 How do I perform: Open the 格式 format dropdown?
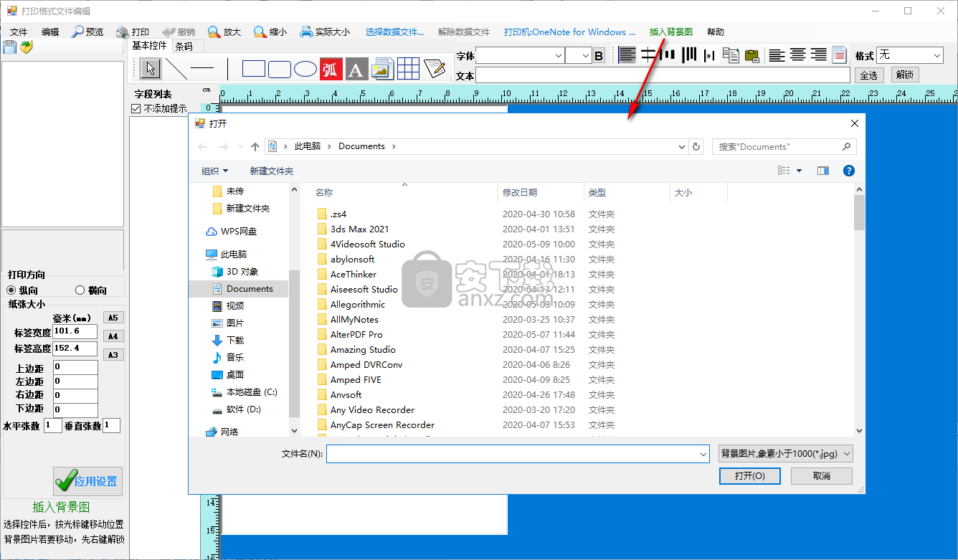(936, 55)
